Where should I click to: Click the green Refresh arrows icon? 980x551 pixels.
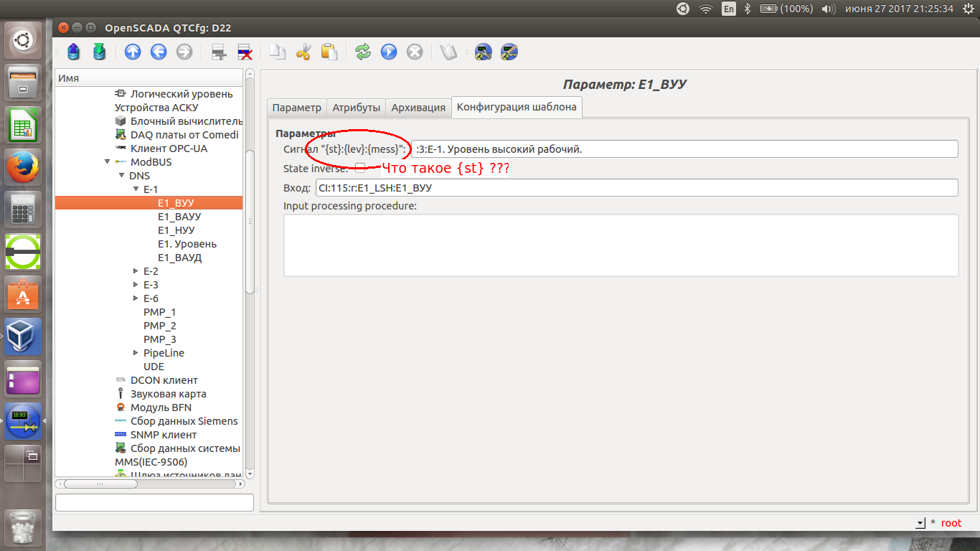[363, 52]
